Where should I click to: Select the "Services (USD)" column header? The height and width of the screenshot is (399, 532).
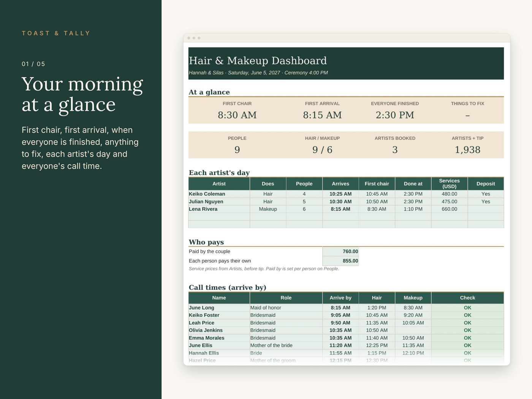tap(450, 184)
